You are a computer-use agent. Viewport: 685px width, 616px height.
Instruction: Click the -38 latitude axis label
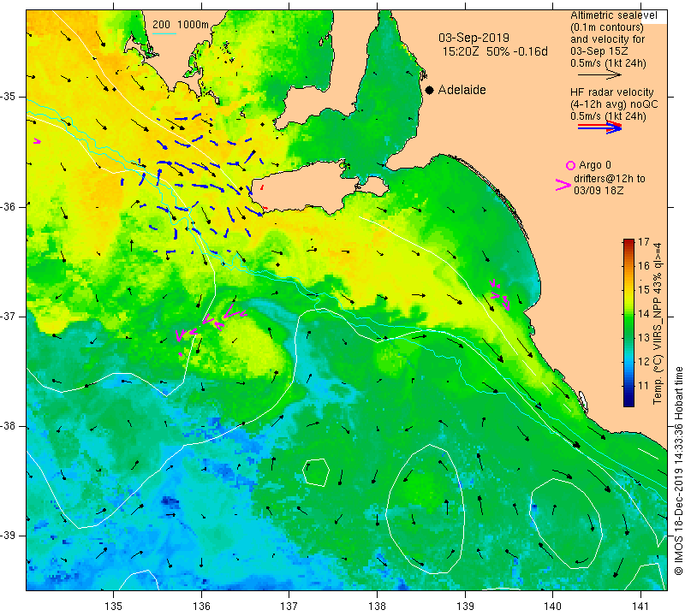coord(9,426)
